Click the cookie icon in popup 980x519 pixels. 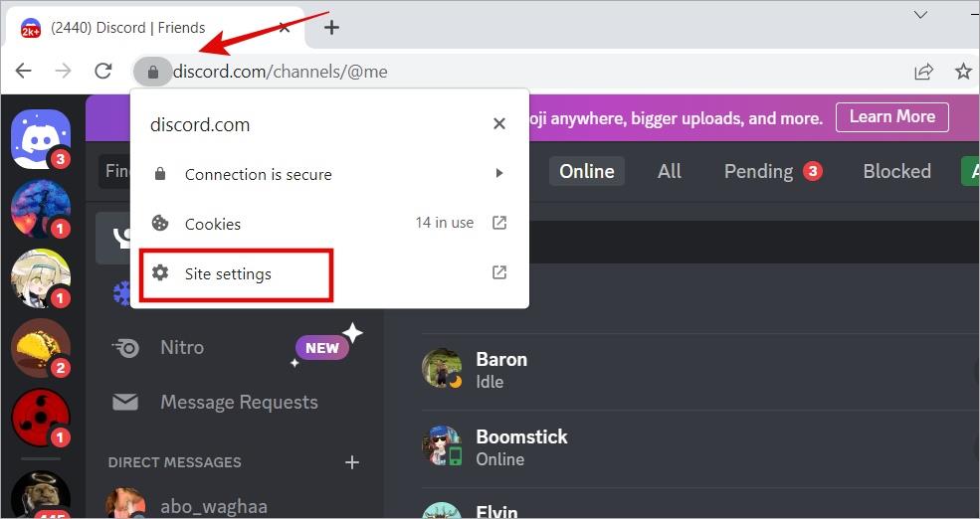click(160, 223)
